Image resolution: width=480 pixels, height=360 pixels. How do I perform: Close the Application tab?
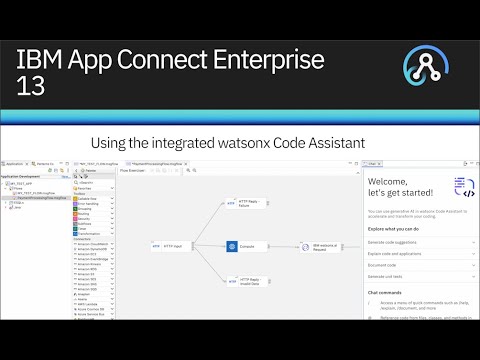[x=27, y=164]
